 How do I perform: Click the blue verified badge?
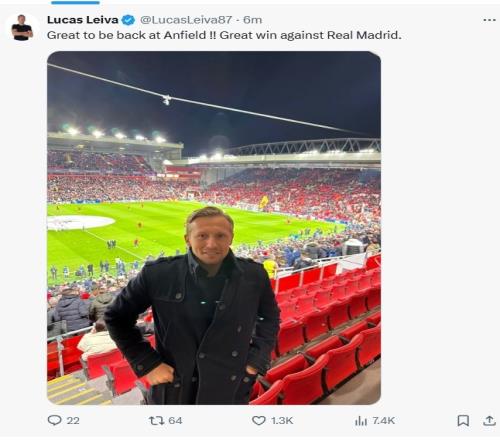128,20
